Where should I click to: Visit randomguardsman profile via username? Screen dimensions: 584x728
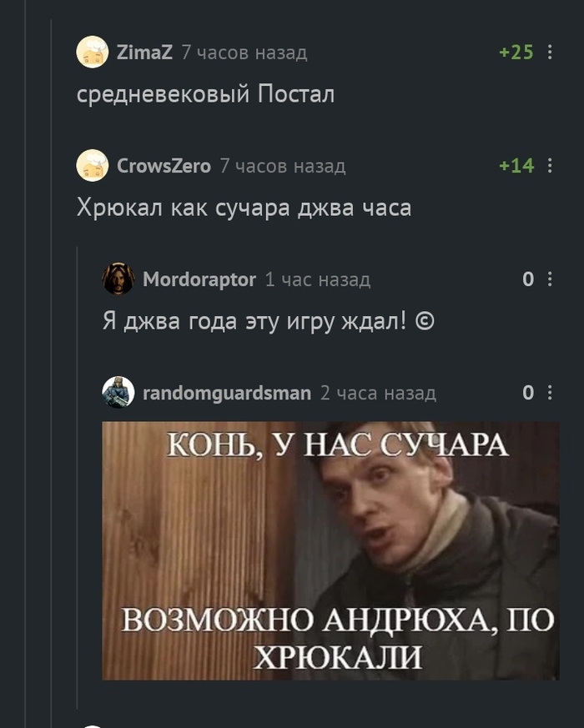[x=227, y=394]
